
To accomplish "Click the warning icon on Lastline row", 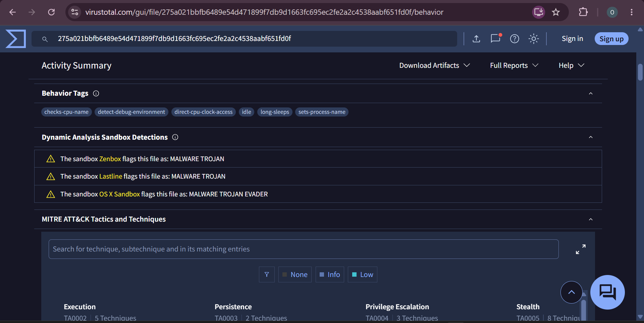I will 51,176.
